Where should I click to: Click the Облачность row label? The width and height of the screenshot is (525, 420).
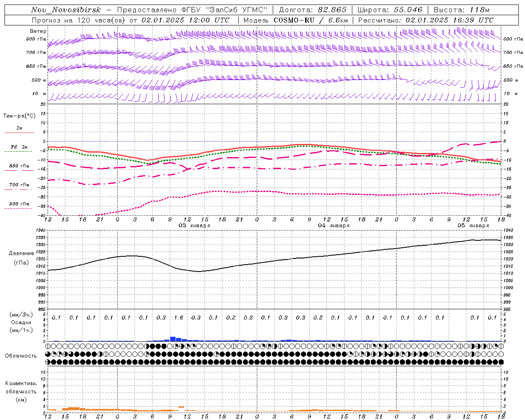(x=21, y=356)
